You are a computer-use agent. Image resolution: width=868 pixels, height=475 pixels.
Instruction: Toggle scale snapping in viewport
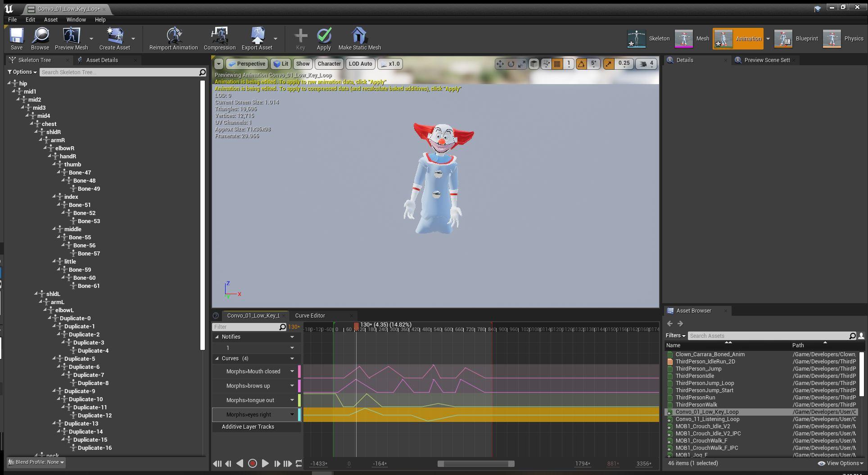(x=609, y=64)
